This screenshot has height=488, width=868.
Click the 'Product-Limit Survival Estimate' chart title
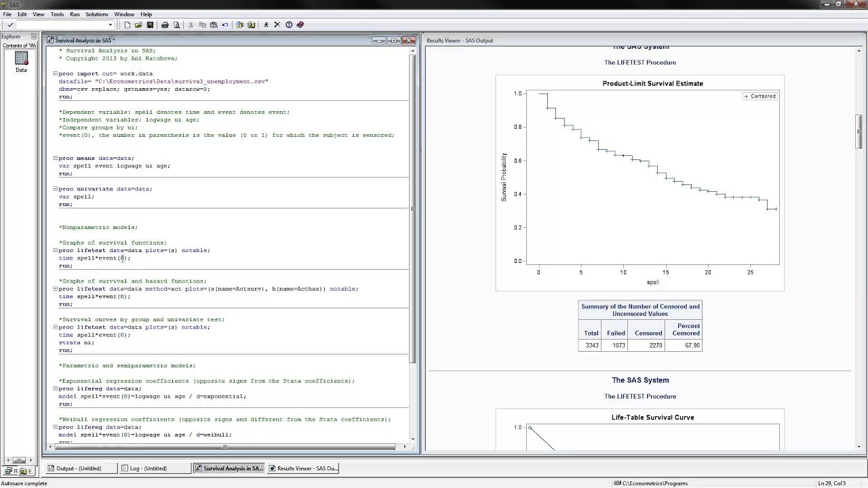click(652, 83)
